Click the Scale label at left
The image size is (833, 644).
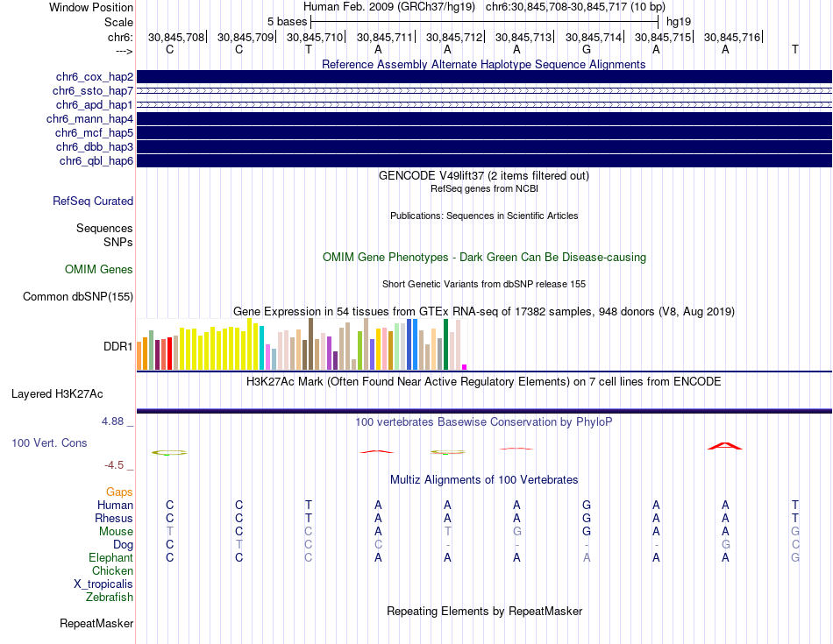(119, 22)
